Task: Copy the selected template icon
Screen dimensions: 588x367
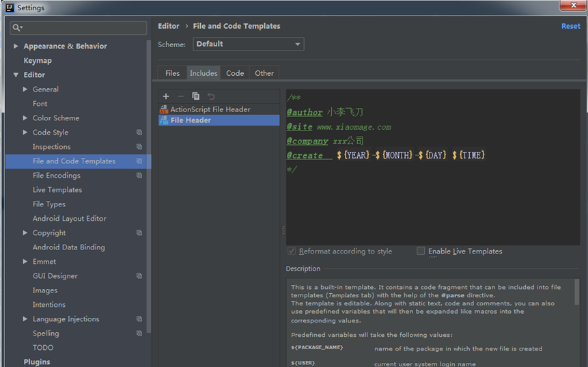Action: (x=196, y=96)
